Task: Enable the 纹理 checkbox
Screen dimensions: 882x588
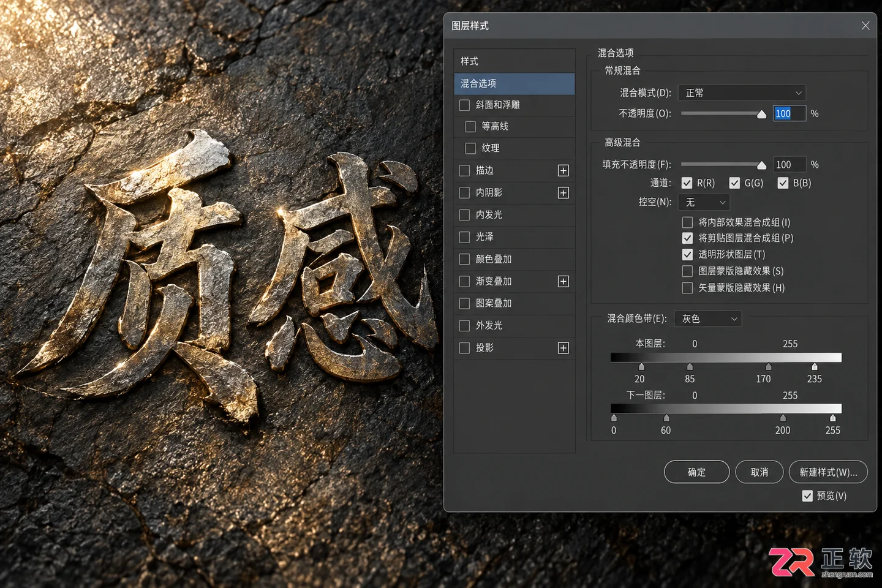Action: [x=470, y=148]
